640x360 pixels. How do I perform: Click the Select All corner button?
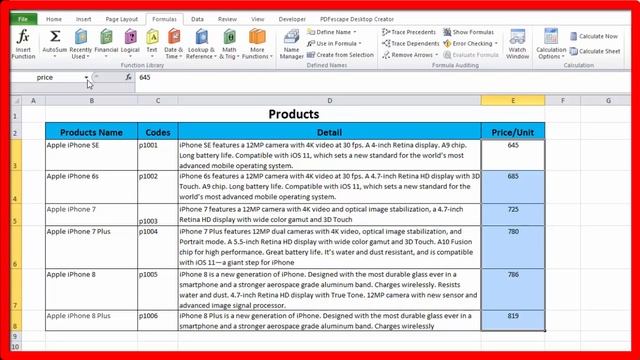point(16,100)
